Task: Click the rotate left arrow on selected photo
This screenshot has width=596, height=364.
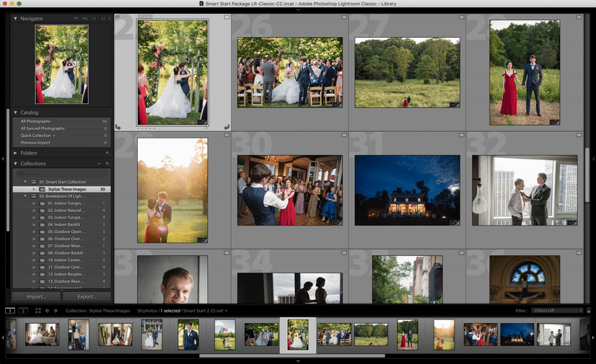Action: pos(118,127)
